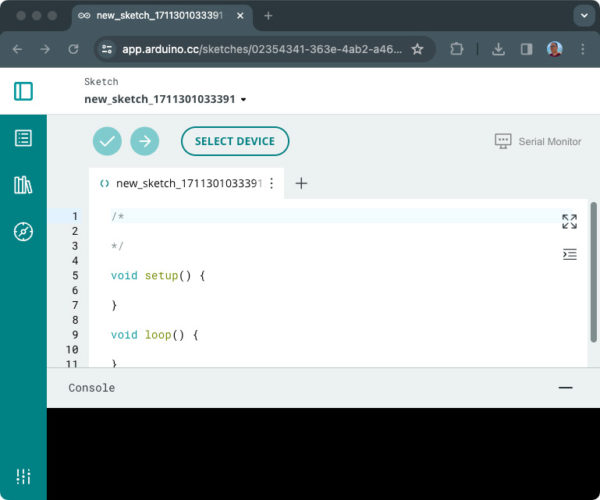Open the sketch tab three-dot options menu
Screen dimensions: 600x500
click(271, 183)
